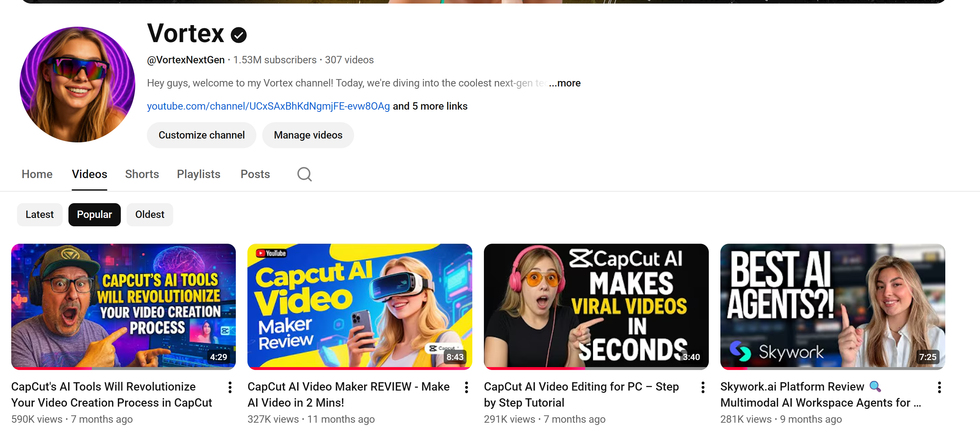Screen dimensions: 980x433
Task: Click the '291K views · 7 months ago' text
Action: point(544,419)
